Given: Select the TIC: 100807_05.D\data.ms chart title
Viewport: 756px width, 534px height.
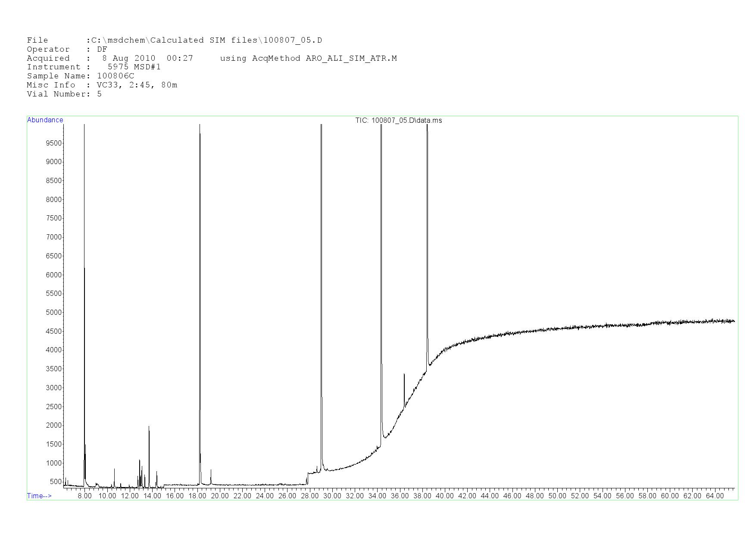Looking at the screenshot, I should click(398, 121).
